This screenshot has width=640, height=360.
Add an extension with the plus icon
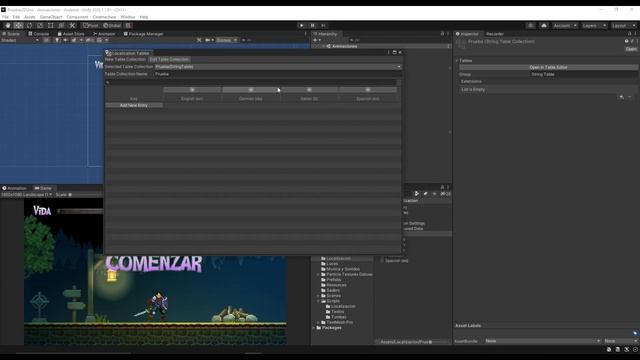tap(621, 97)
